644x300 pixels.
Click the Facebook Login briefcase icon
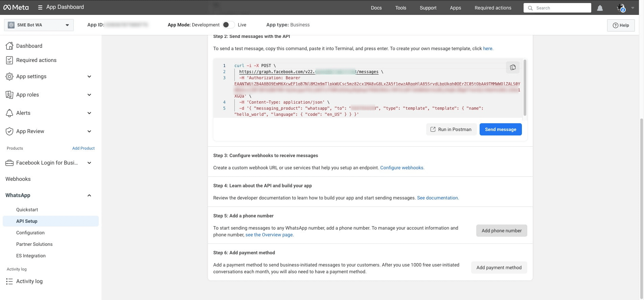9,163
